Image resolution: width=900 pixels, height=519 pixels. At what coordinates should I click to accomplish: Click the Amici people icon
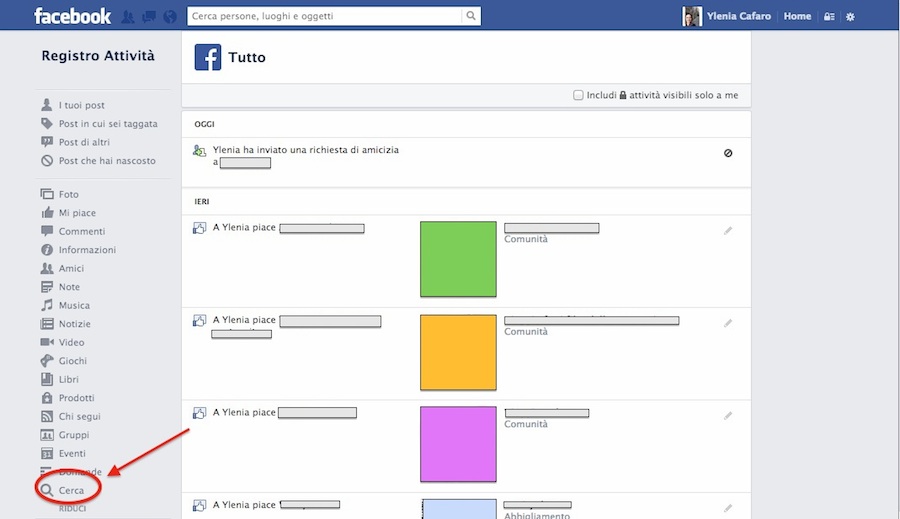pos(47,268)
